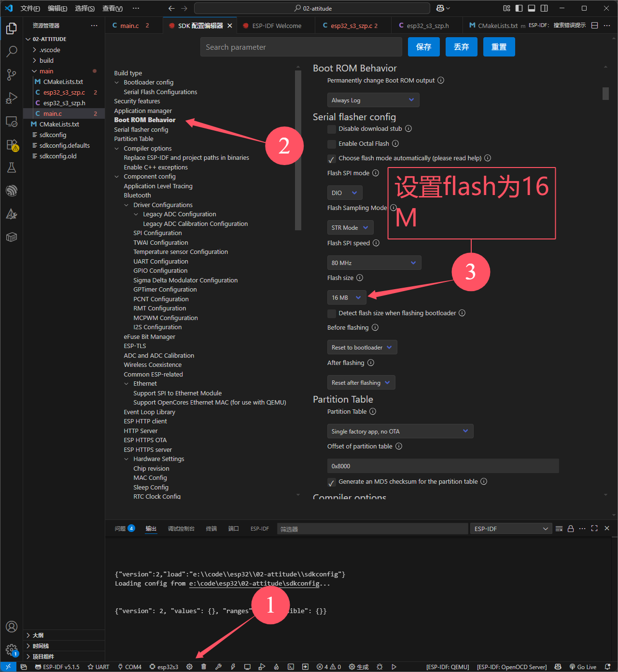Open Copilot menu icon in title bar
618x672 pixels.
point(443,8)
